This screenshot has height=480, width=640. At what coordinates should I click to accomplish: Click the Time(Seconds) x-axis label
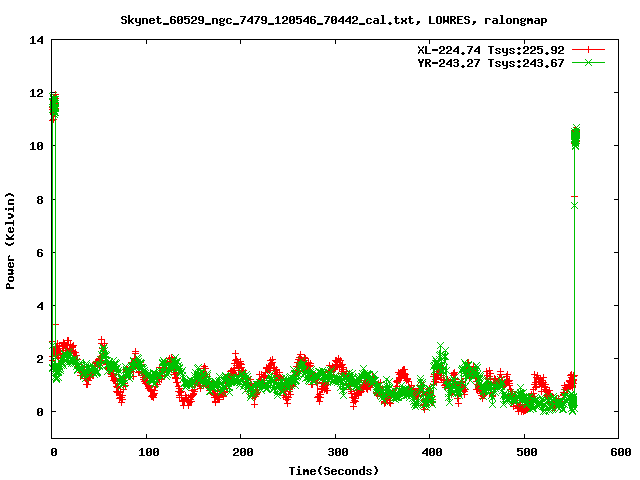point(333,471)
